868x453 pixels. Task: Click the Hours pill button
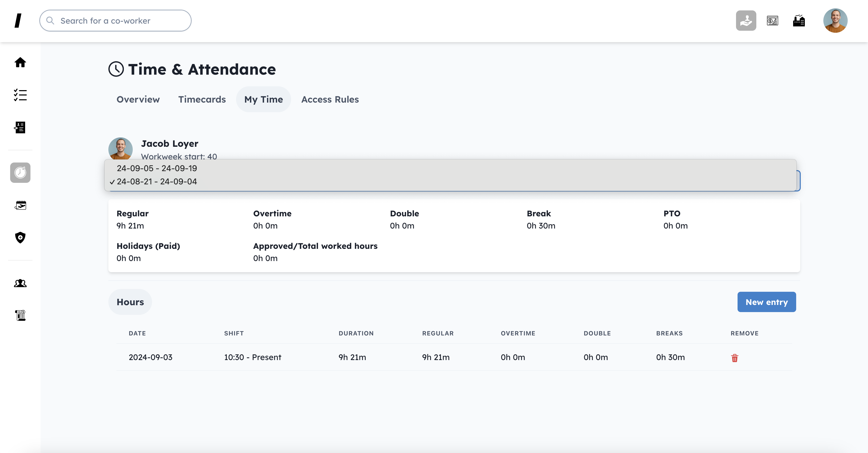click(130, 302)
